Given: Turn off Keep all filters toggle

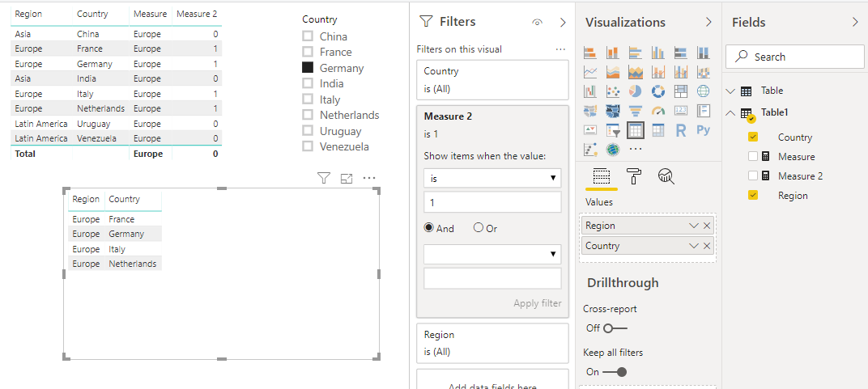Looking at the screenshot, I should coord(615,372).
